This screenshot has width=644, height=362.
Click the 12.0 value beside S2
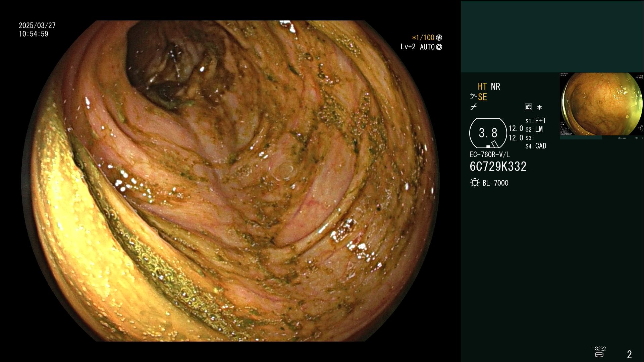(516, 129)
